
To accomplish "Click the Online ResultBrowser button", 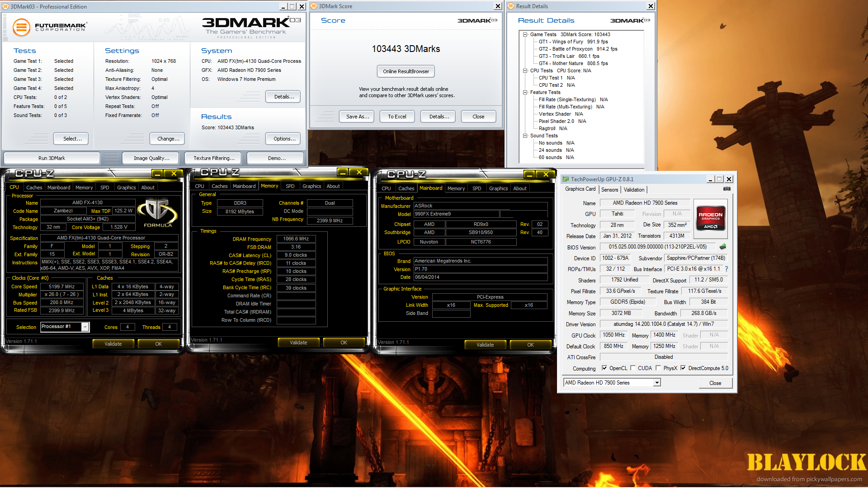I will (x=406, y=71).
